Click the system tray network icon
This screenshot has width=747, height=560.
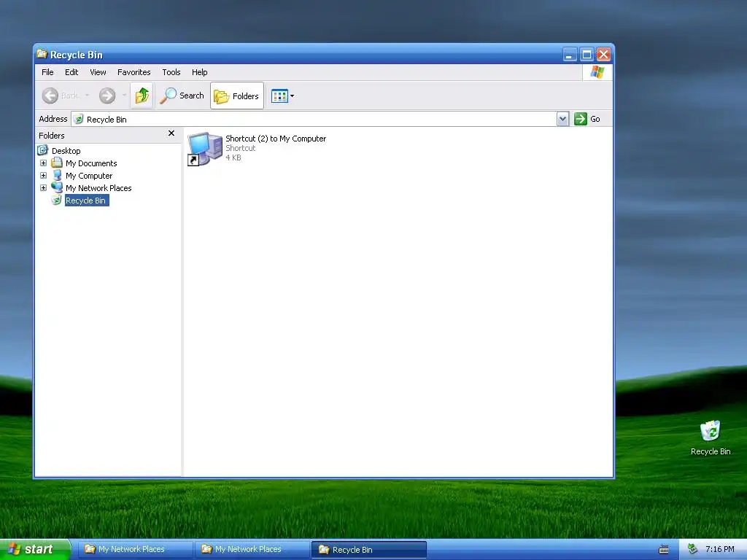(x=692, y=550)
